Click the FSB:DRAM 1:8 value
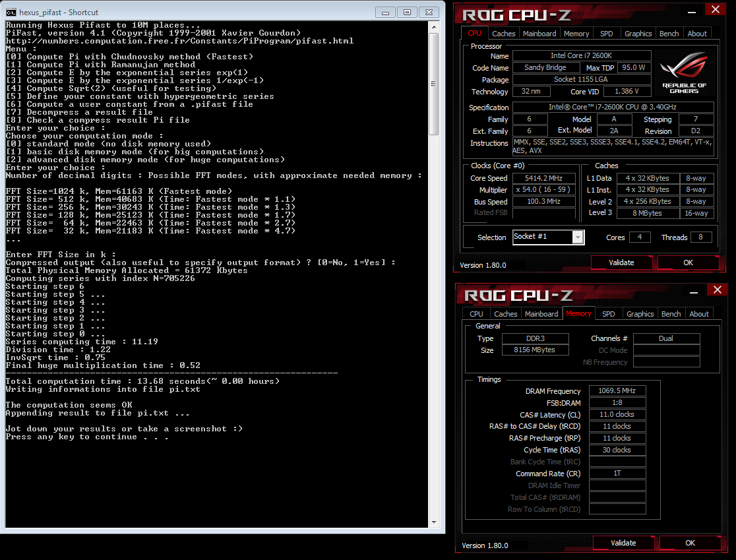The image size is (736, 560). (x=617, y=402)
